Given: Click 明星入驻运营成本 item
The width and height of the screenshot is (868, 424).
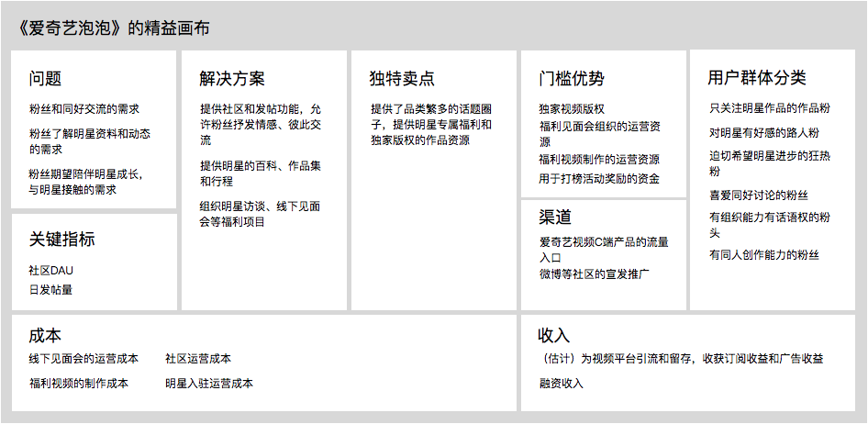Looking at the screenshot, I should 210,384.
